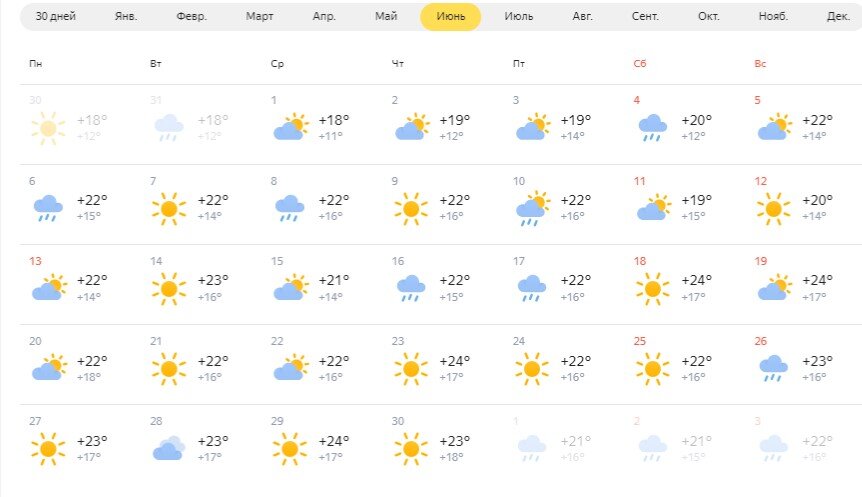The width and height of the screenshot is (862, 497).
Task: Click the rain icon for June 8
Action: [x=290, y=208]
